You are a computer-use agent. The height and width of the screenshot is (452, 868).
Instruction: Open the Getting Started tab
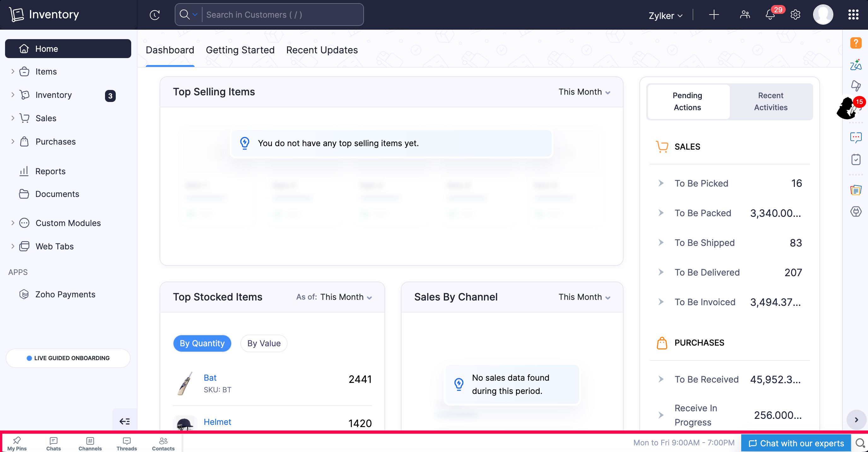[240, 50]
